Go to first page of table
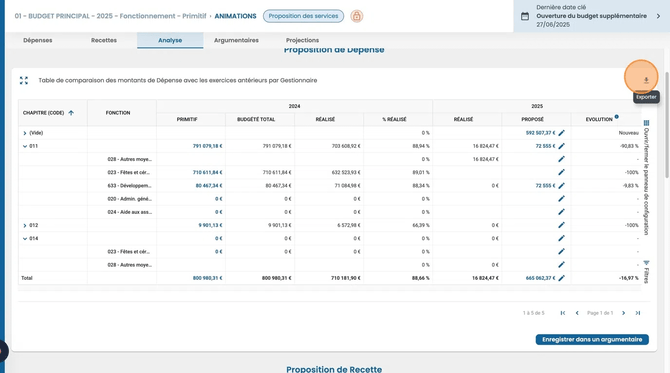Image resolution: width=670 pixels, height=373 pixels. [x=563, y=313]
